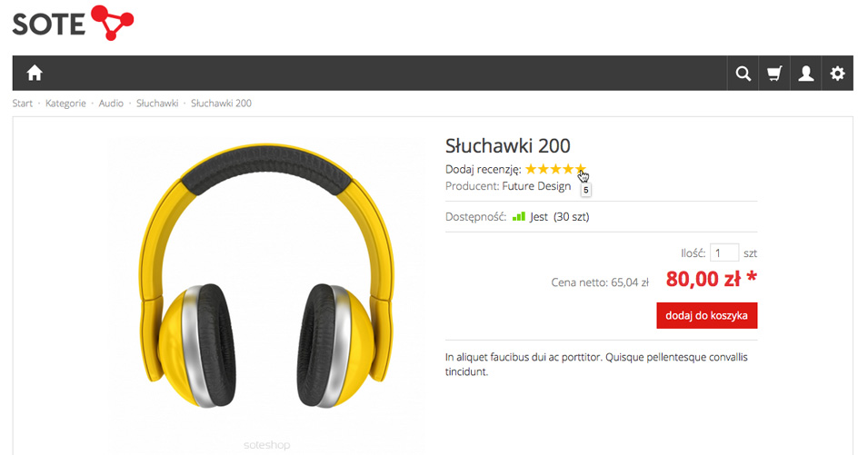868x455 pixels.
Task: Click the user account icon
Action: pyautogui.click(x=806, y=74)
